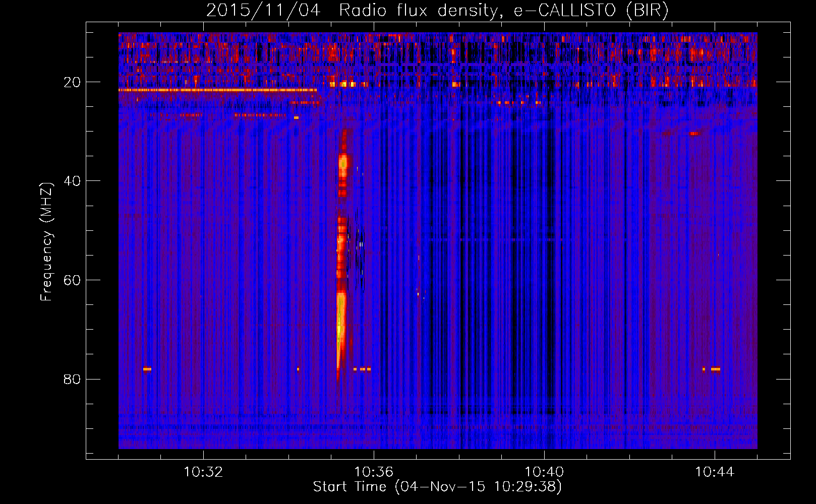Viewport: 816px width, 504px height.
Task: Click the 40 MHz frequency tick label
Action: click(x=72, y=181)
